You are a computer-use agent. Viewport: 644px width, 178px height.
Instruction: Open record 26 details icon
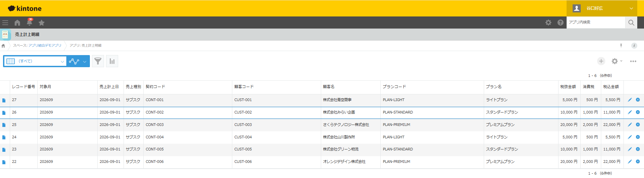click(x=4, y=113)
